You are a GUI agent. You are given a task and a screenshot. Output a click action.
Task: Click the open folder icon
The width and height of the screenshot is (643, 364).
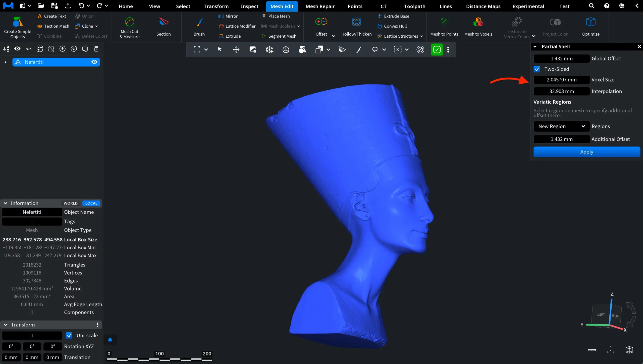click(x=41, y=6)
